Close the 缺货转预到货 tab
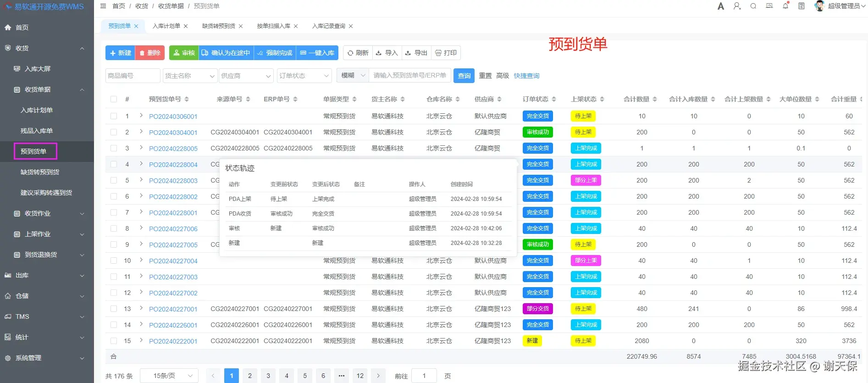Image resolution: width=868 pixels, height=383 pixels. 241,26
